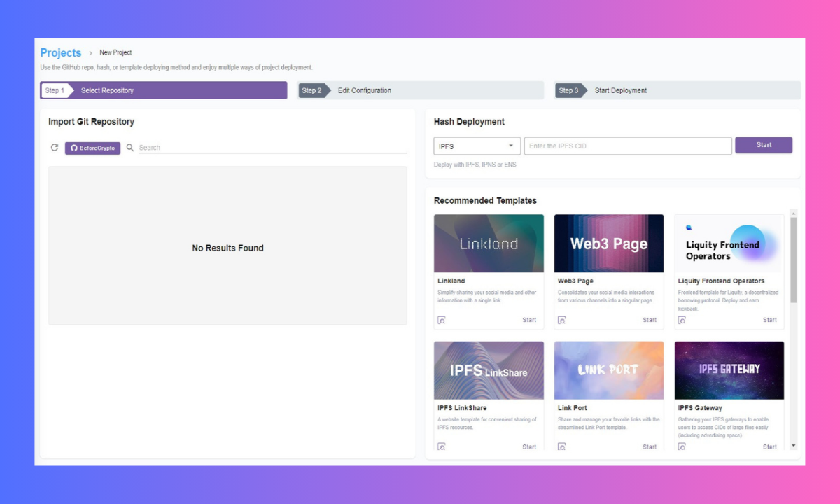This screenshot has height=504, width=840.
Task: Open the IPFS LinkShare preview icon
Action: (442, 447)
